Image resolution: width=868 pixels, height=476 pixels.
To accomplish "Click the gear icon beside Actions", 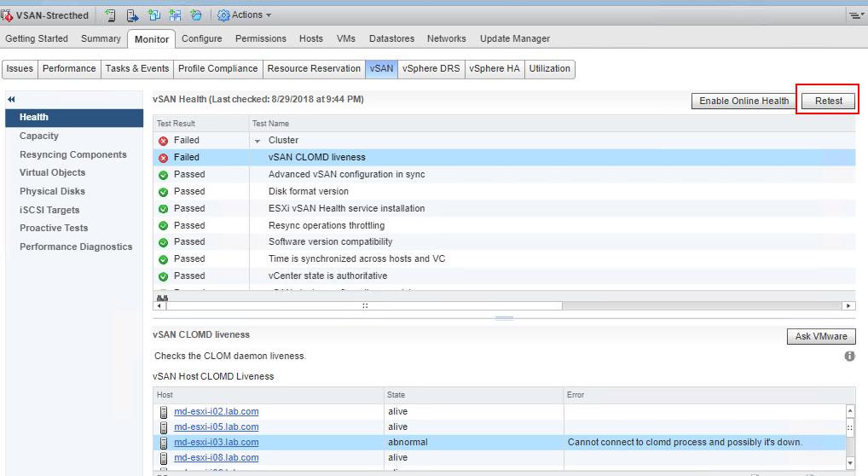I will (223, 15).
